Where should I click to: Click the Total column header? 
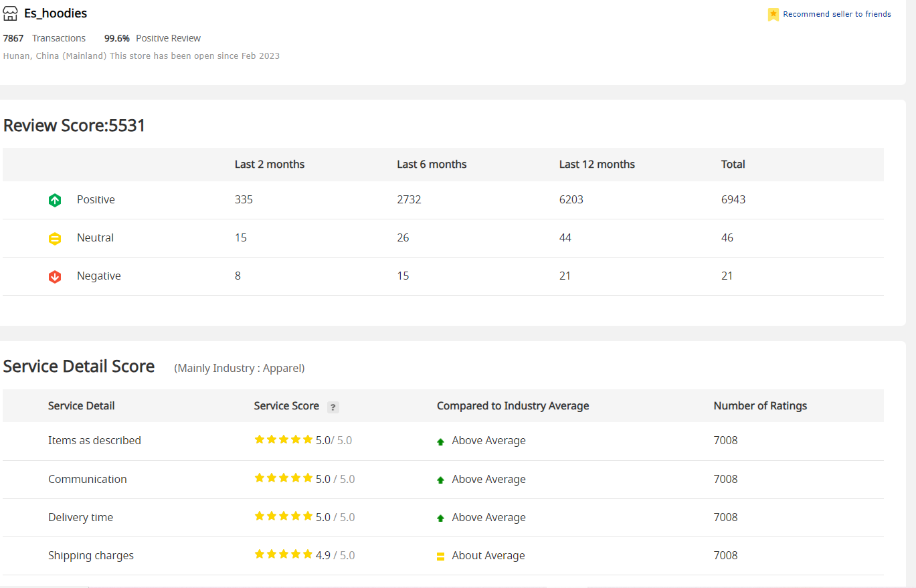coord(733,164)
